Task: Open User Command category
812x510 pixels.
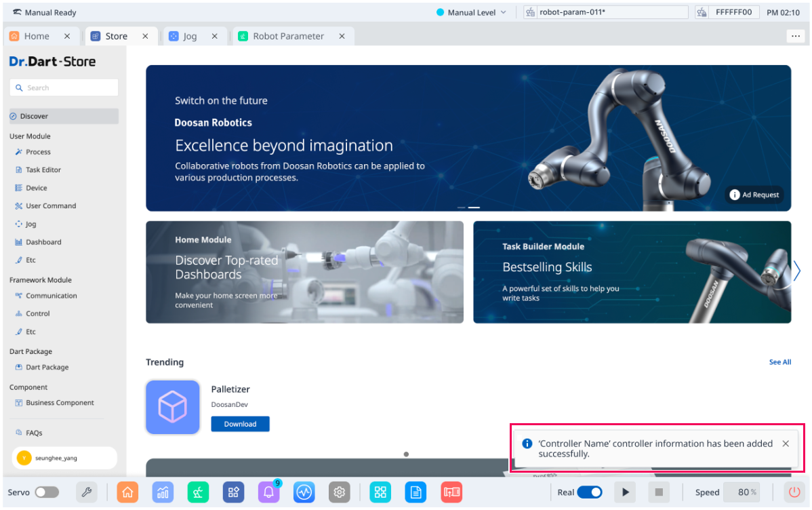Action: (x=45, y=205)
